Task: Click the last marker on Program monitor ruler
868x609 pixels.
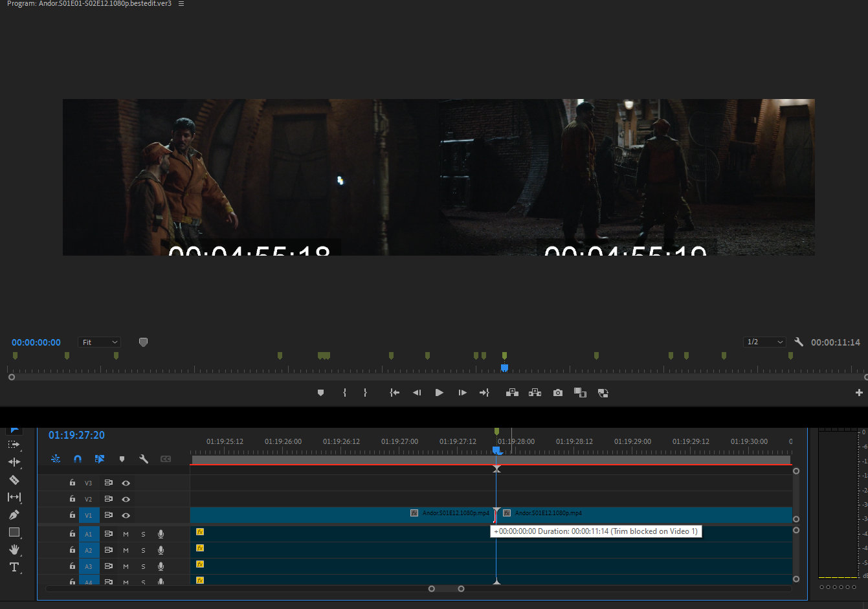Action: (x=790, y=355)
